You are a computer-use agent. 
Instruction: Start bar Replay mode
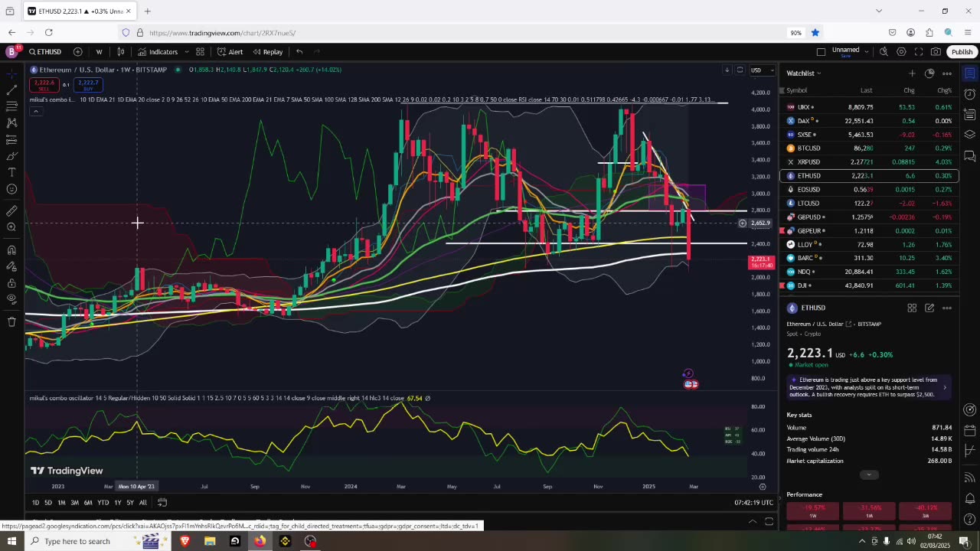point(268,52)
